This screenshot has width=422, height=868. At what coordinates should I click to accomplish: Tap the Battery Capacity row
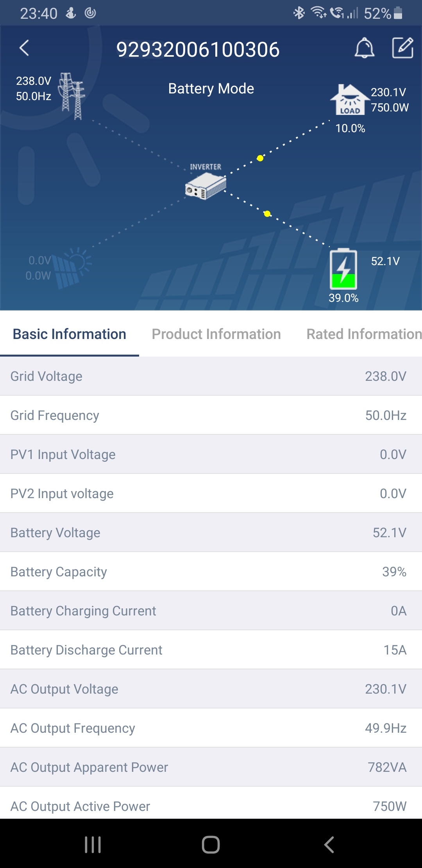click(x=211, y=572)
